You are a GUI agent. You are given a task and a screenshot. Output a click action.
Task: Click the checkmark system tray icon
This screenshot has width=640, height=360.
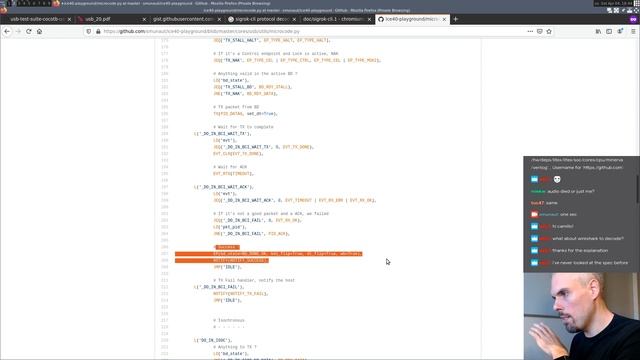pos(623,10)
